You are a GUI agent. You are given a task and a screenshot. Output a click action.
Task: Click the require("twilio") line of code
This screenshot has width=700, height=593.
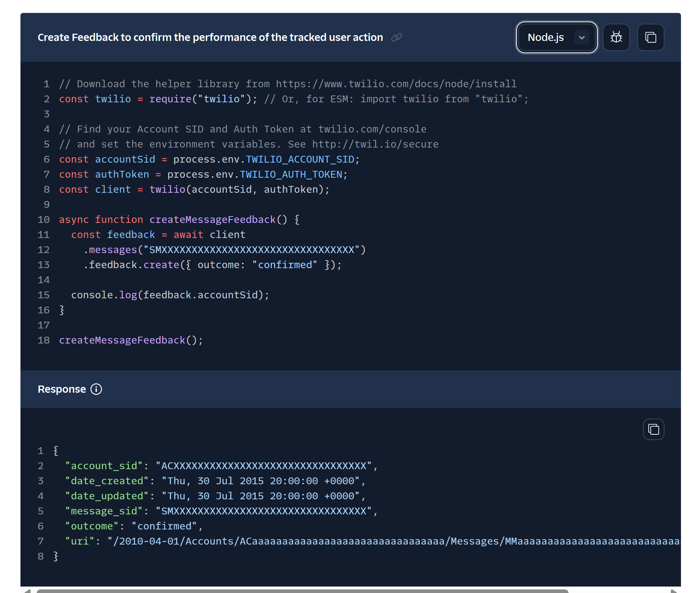294,99
